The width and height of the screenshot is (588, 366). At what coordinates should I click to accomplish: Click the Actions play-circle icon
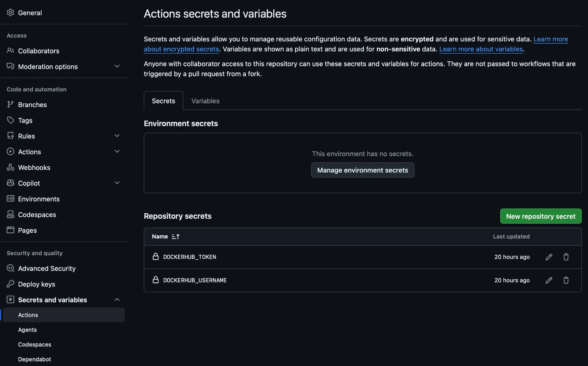tap(11, 152)
